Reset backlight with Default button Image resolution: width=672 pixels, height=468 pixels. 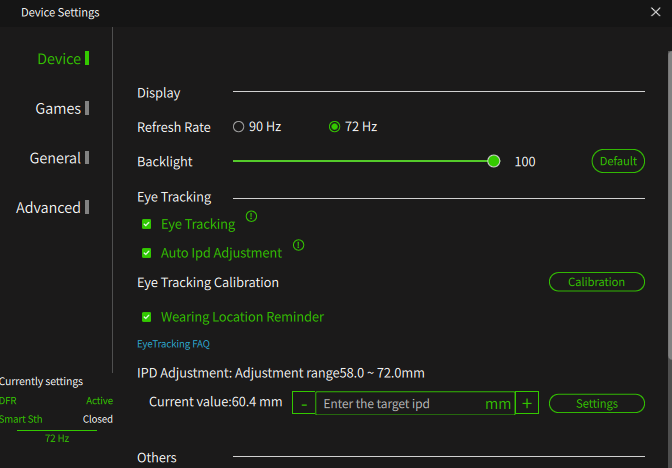(618, 161)
